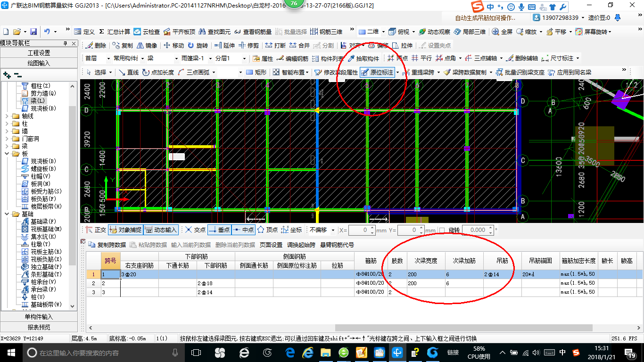The width and height of the screenshot is (644, 362).
Task: Click 页面设置 page setup button
Action: click(271, 245)
